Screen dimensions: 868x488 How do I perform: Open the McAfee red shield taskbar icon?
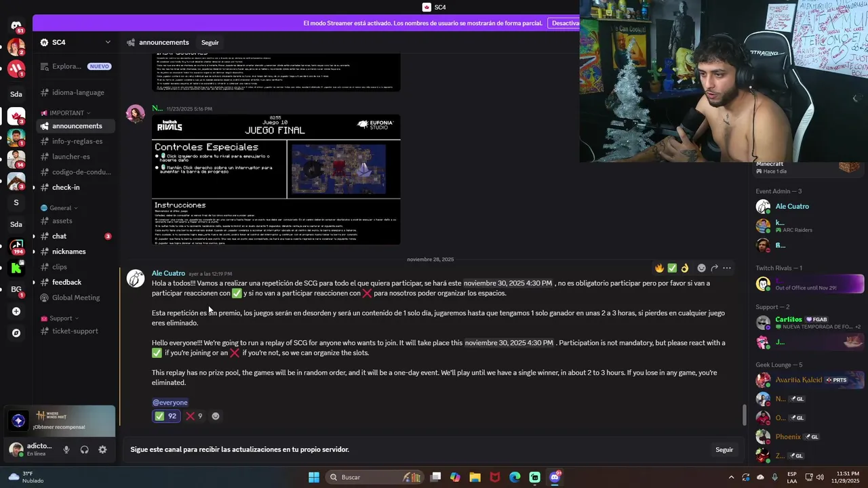pyautogui.click(x=495, y=477)
